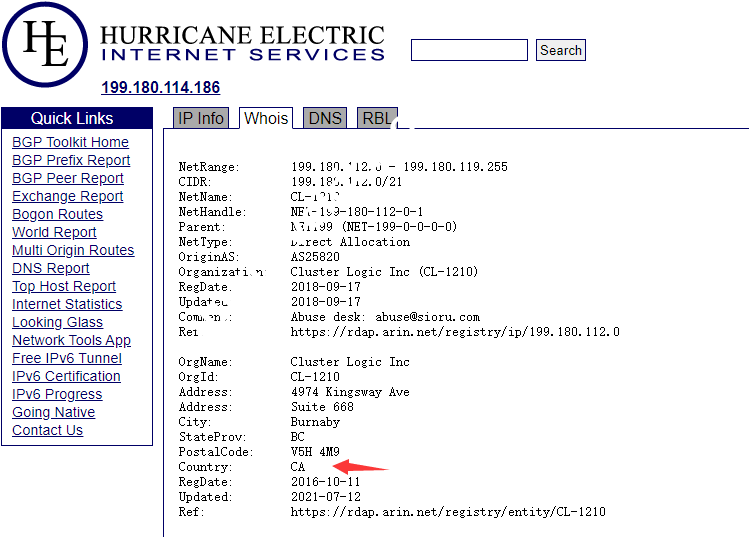
Task: Go to IPv6 Certification link
Action: (x=66, y=376)
